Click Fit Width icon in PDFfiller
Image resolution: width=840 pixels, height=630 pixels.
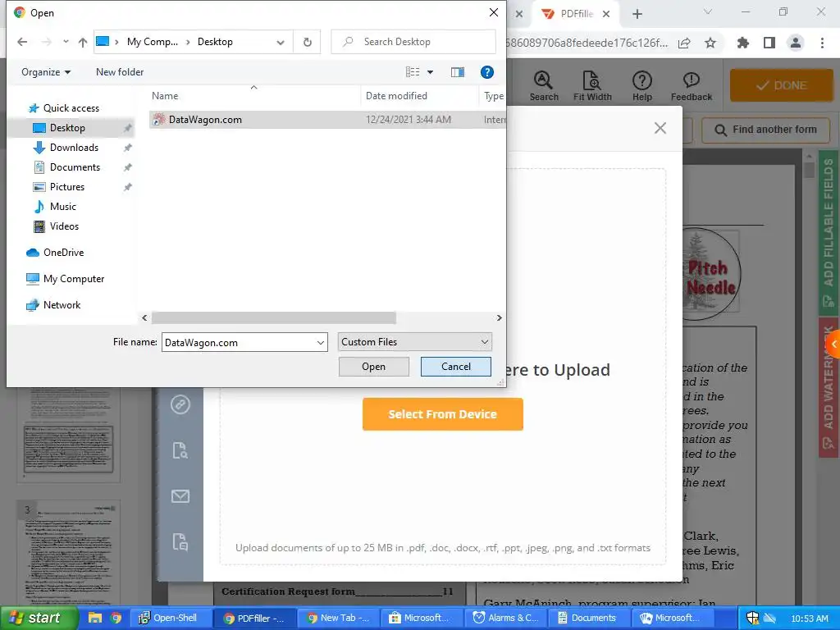coord(592,85)
